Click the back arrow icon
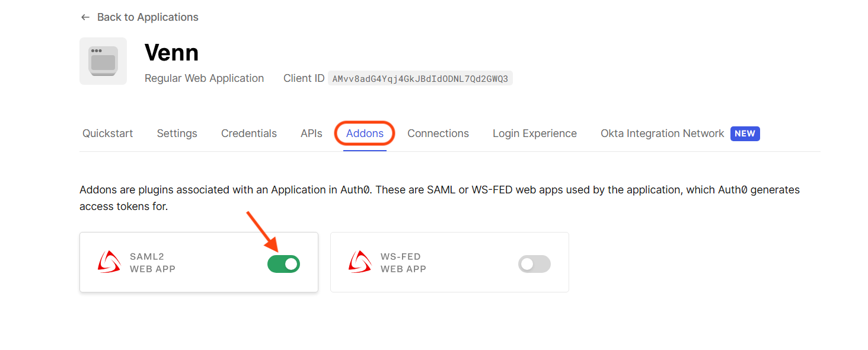Viewport: 868px width, 350px height. pyautogui.click(x=85, y=17)
